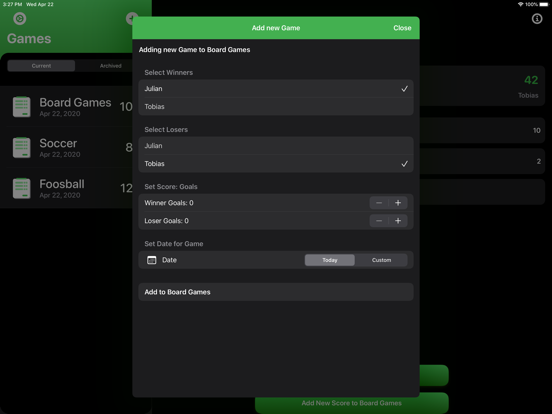Click the battery indicator icon
The width and height of the screenshot is (552, 414).
click(x=544, y=4)
